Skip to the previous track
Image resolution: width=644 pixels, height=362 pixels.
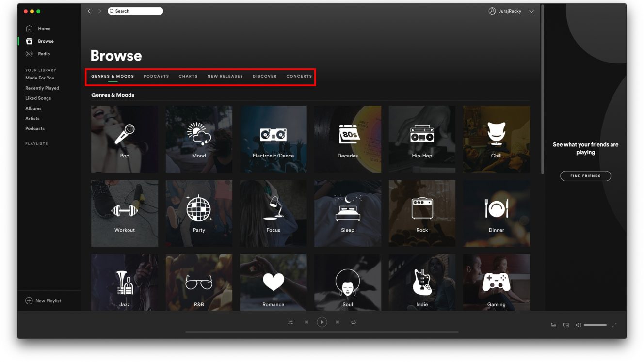coord(306,322)
